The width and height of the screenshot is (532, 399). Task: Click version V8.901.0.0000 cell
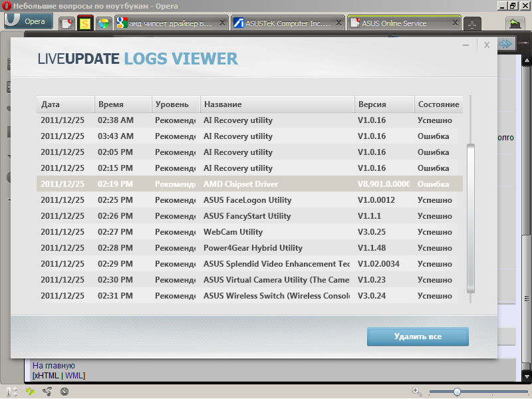coord(384,184)
